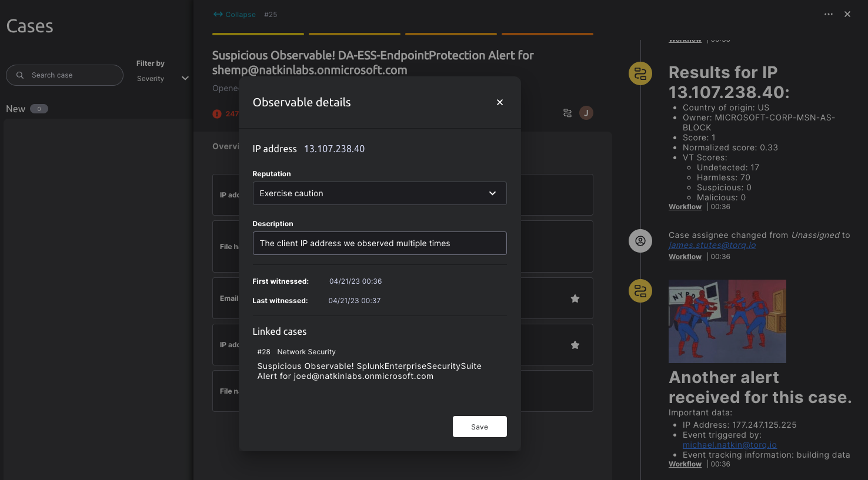868x480 pixels.
Task: Click the yellow workflow icon next to Results for IP
Action: (640, 73)
